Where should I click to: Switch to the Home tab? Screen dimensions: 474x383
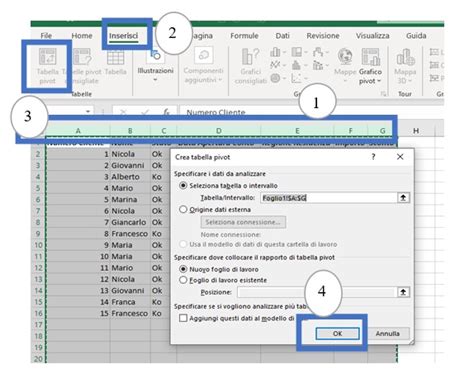[82, 36]
